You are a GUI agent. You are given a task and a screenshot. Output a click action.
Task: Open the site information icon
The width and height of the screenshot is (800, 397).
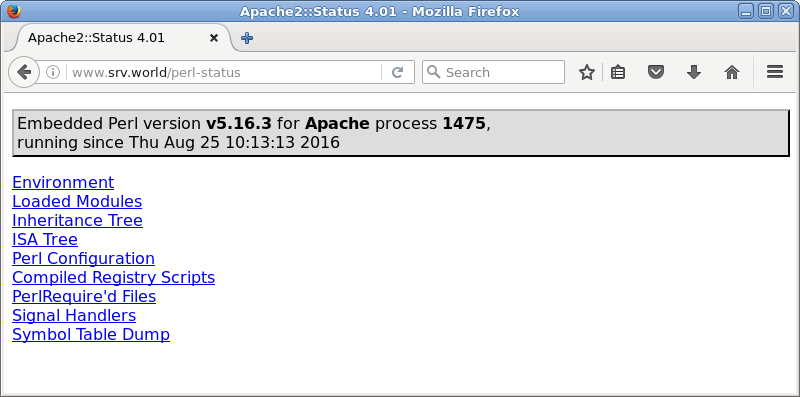pyautogui.click(x=53, y=72)
